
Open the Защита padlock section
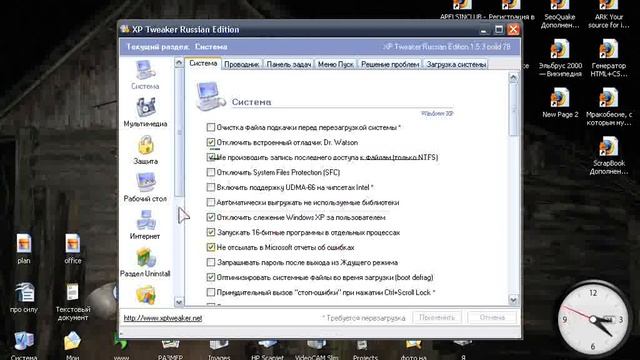coord(145,150)
